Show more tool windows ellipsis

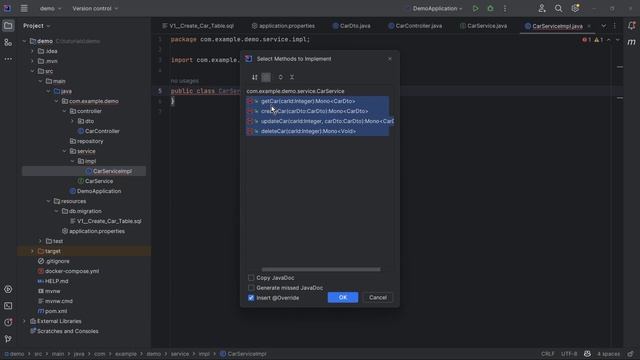click(x=8, y=59)
